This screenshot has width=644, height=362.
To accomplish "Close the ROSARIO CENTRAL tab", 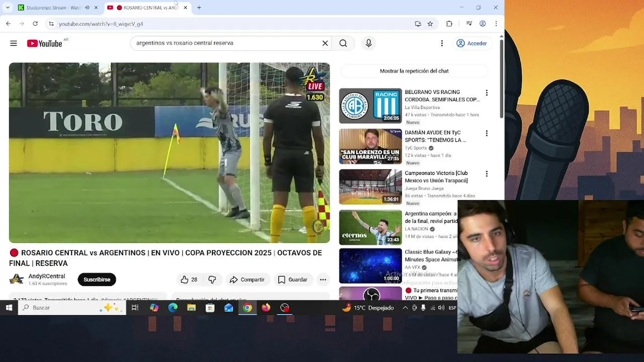I will click(185, 8).
